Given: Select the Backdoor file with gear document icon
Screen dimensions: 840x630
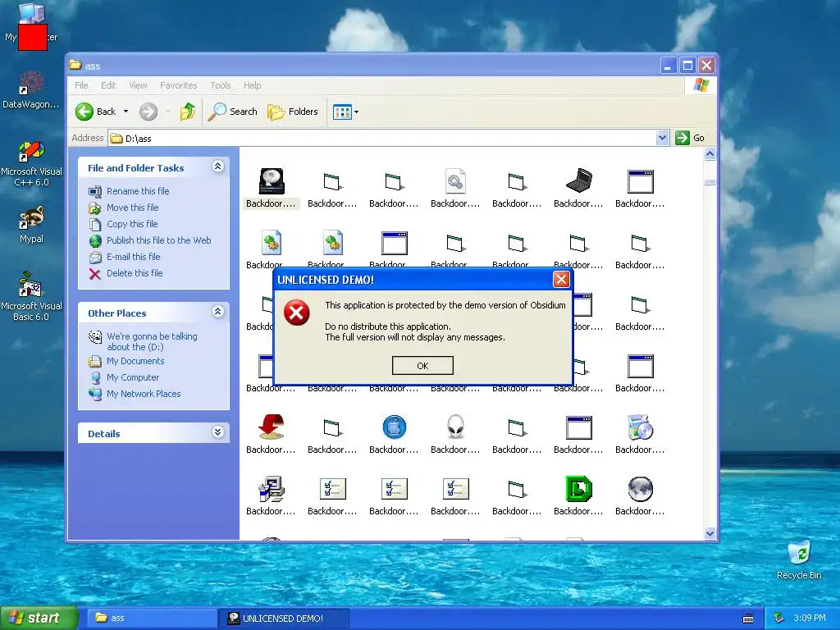Looking at the screenshot, I should pos(454,188).
